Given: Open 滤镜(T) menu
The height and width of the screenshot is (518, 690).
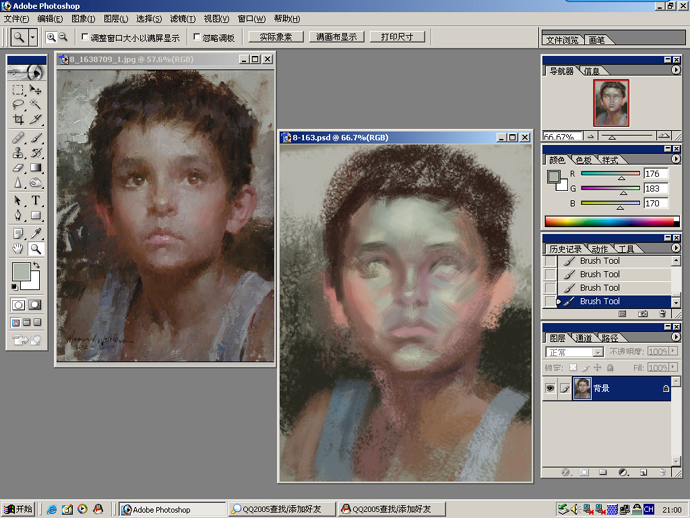Looking at the screenshot, I should tap(183, 18).
